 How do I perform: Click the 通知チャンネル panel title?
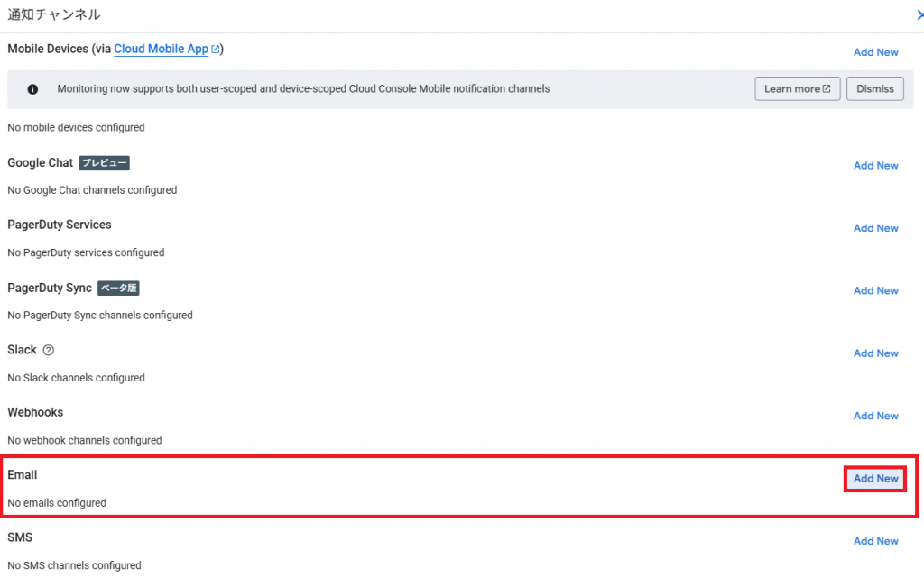[54, 15]
